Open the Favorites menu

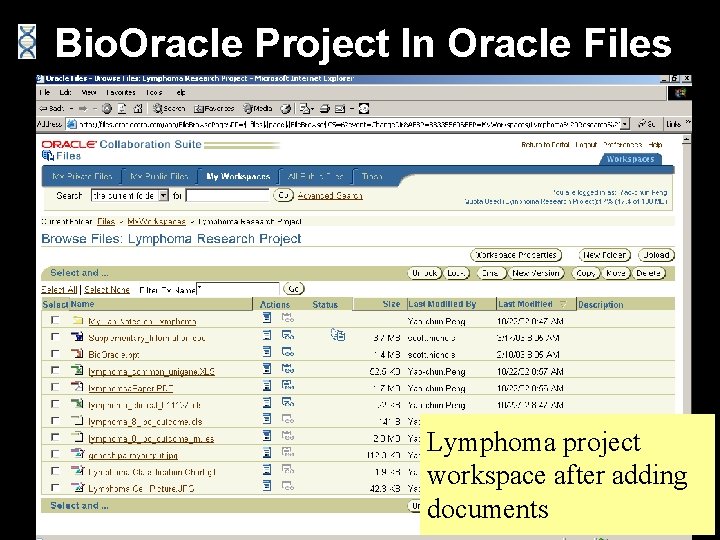pyautogui.click(x=121, y=92)
